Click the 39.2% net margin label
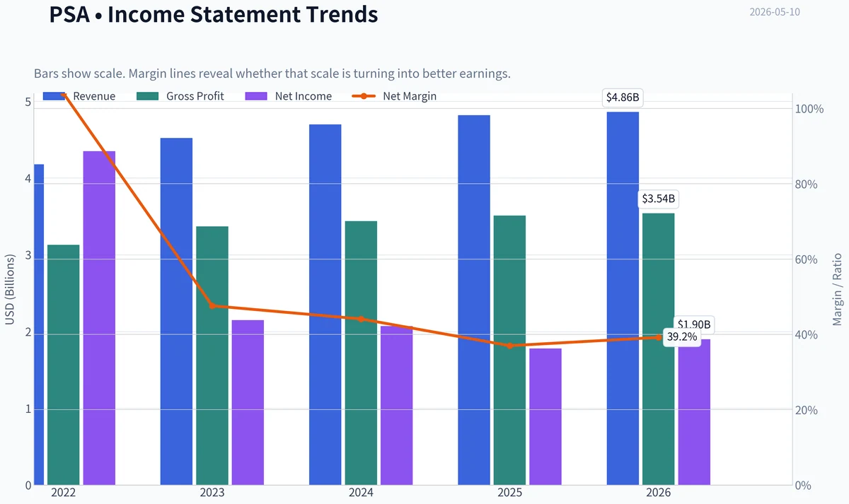 pyautogui.click(x=682, y=337)
